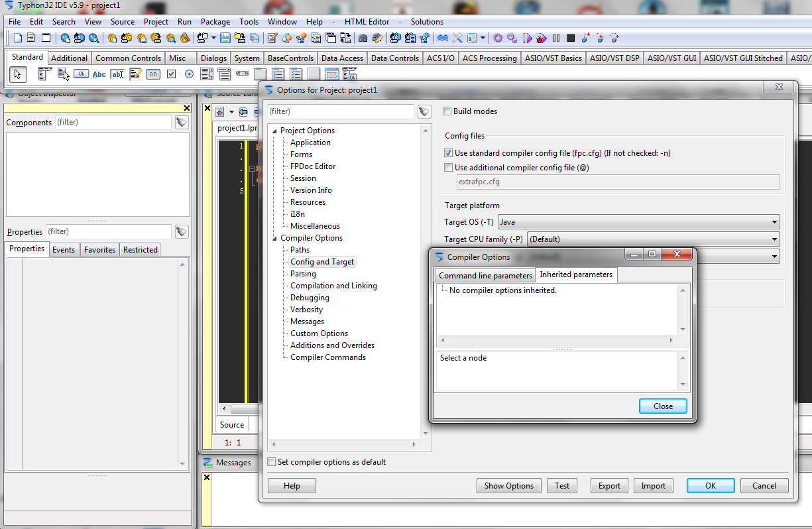Confirm project options with OK
The image size is (812, 529).
coord(711,486)
